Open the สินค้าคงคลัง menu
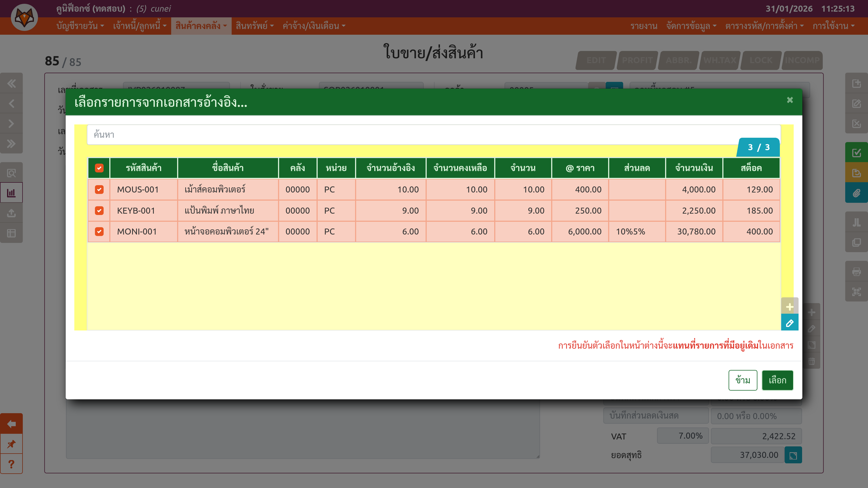The image size is (868, 488). pos(201,26)
